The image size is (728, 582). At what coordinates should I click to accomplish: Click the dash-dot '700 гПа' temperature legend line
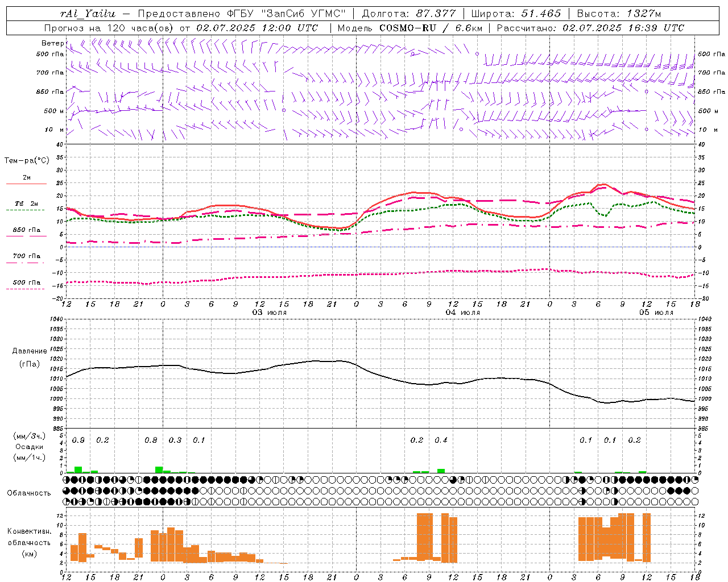pyautogui.click(x=26, y=263)
